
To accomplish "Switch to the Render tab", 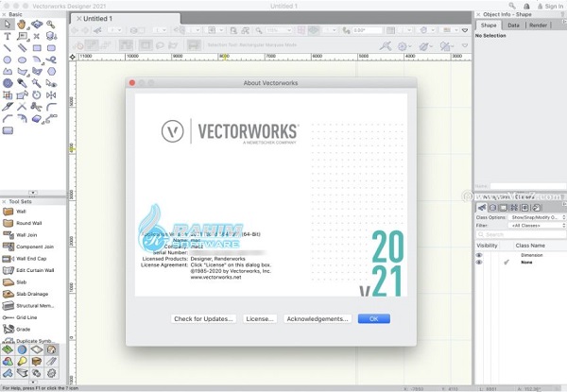I will pyautogui.click(x=538, y=25).
